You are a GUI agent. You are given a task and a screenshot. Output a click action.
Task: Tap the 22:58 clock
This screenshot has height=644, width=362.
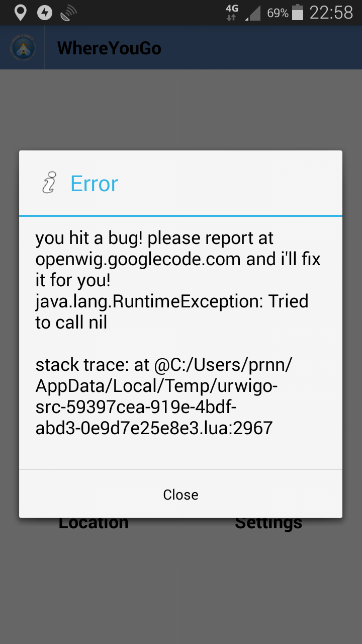331,13
